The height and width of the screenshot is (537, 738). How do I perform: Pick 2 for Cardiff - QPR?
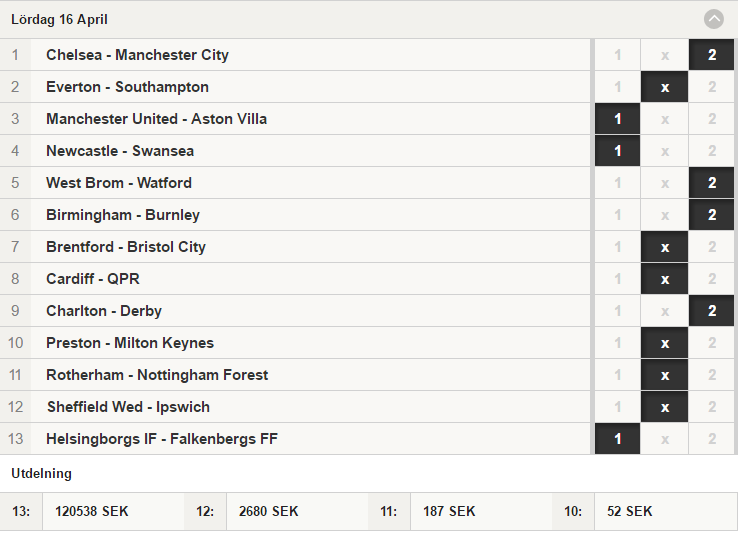712,279
